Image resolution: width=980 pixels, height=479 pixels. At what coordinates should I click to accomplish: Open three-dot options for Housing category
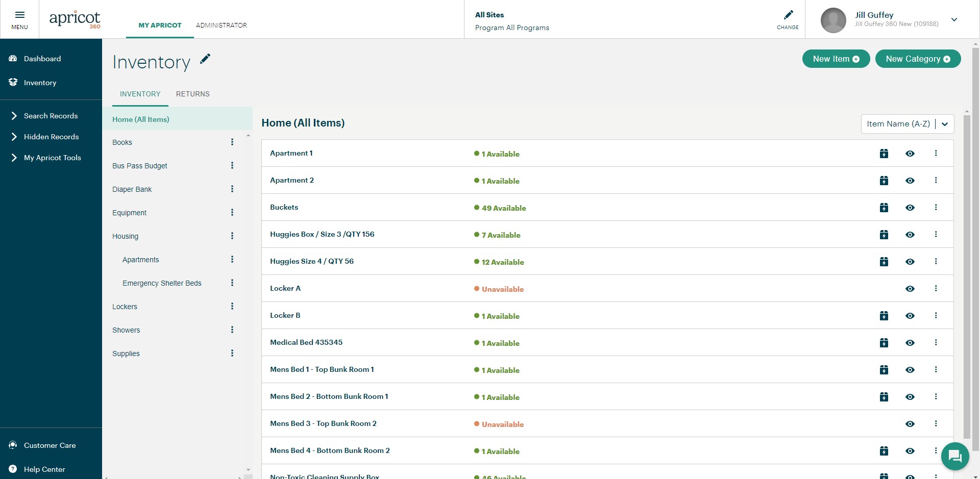(232, 236)
